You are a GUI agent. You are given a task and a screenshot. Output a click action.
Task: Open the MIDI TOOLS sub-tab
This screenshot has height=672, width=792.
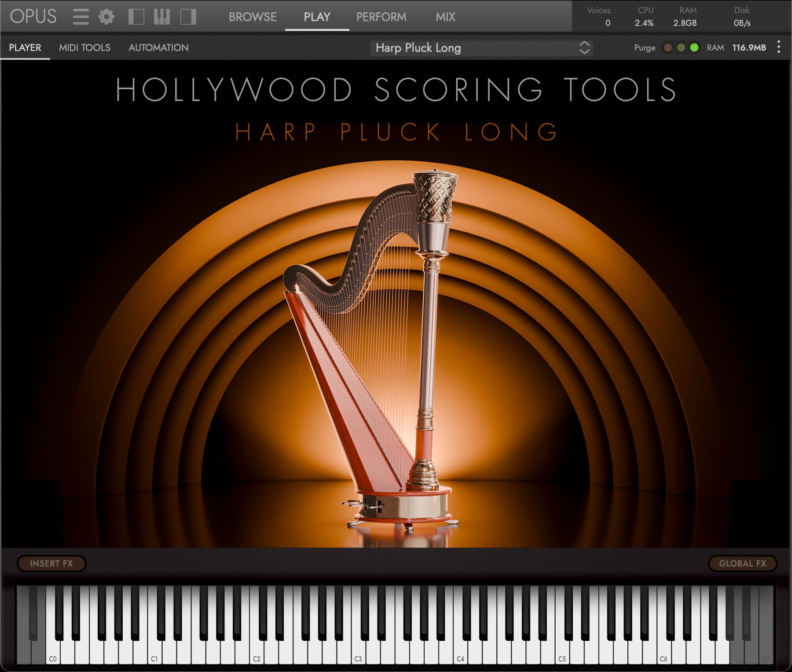[84, 47]
